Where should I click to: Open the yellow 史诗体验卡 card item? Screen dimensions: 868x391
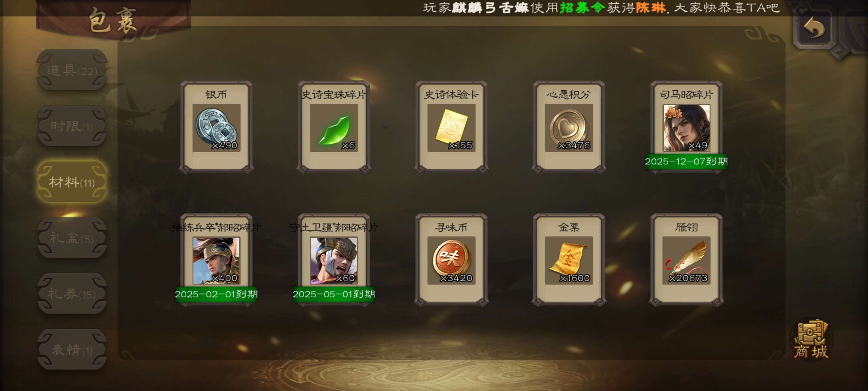[451, 128]
